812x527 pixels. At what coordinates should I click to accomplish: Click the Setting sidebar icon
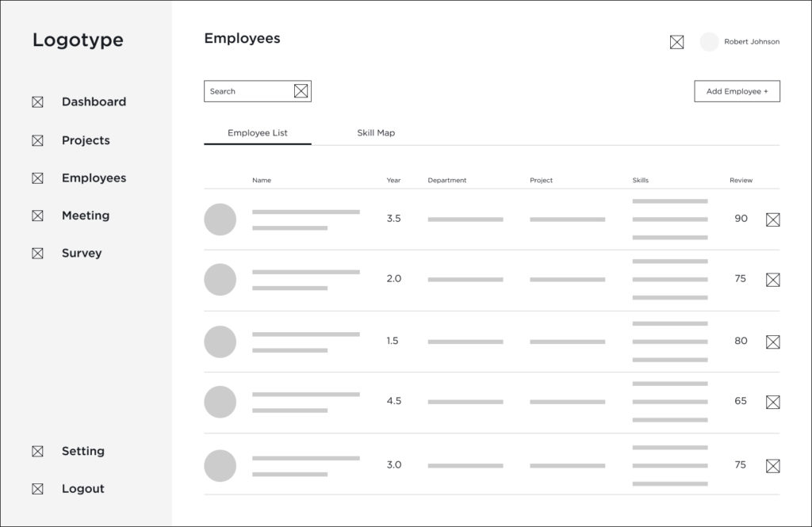[37, 452]
